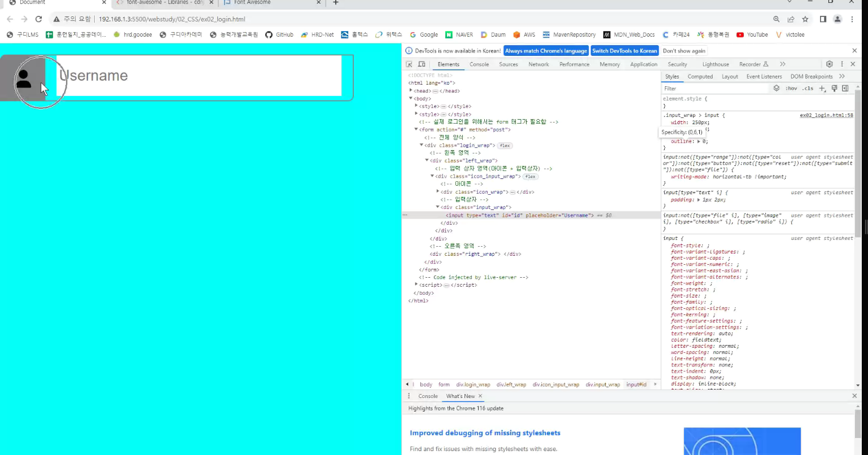The image size is (868, 455).
Task: Switch to the Performance tab
Action: [575, 64]
